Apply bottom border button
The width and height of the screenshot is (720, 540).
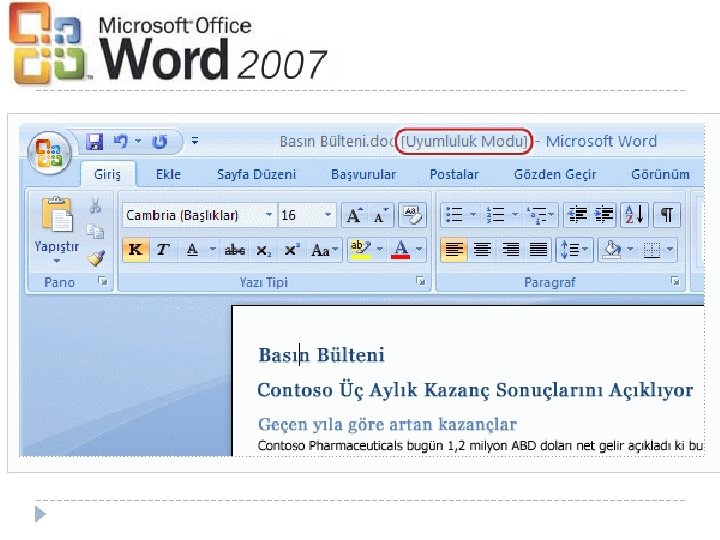(x=651, y=250)
